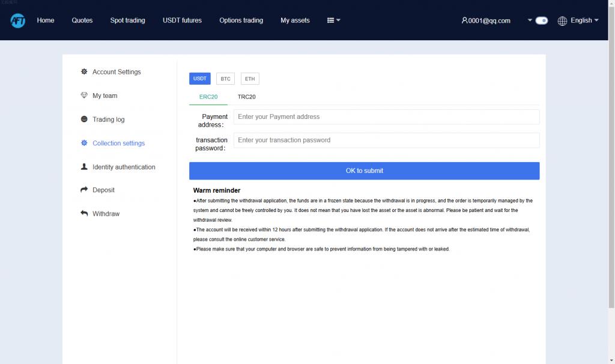Click the Withdraw return arrow icon
The width and height of the screenshot is (615, 364).
(x=84, y=213)
